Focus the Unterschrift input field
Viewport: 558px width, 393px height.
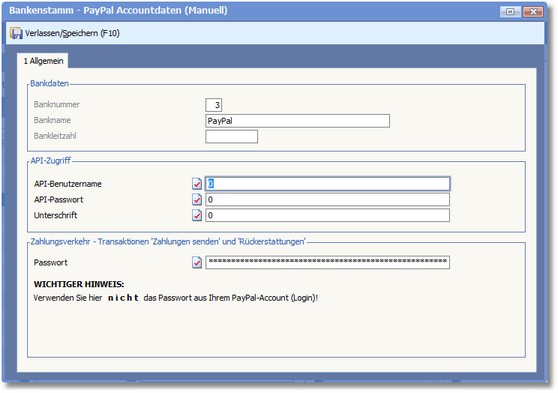328,215
